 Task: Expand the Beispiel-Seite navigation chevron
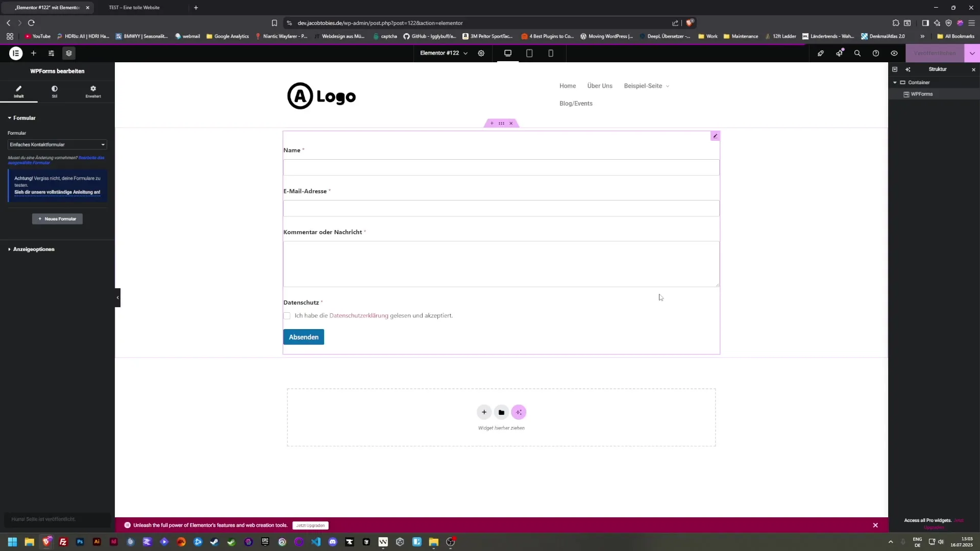click(668, 86)
